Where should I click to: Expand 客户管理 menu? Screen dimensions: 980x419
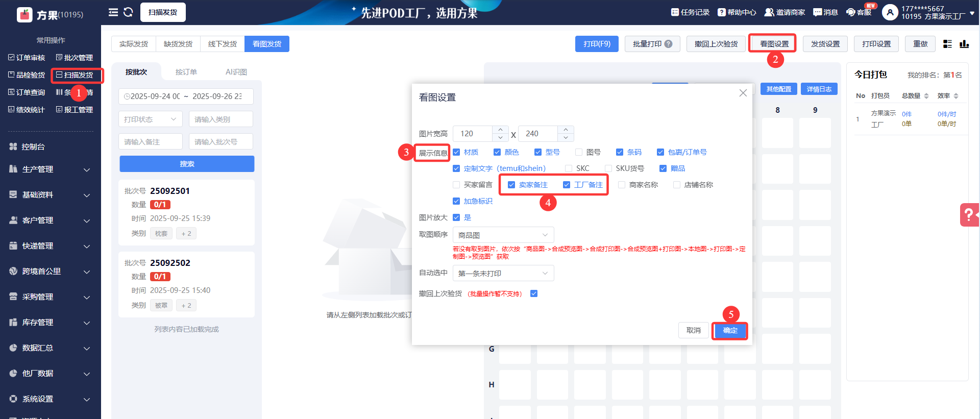[x=50, y=220]
